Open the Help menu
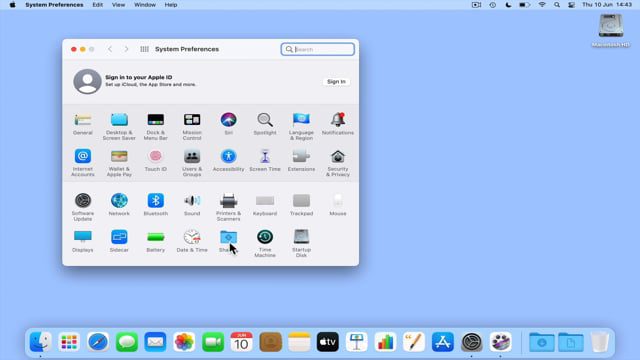 coord(171,5)
